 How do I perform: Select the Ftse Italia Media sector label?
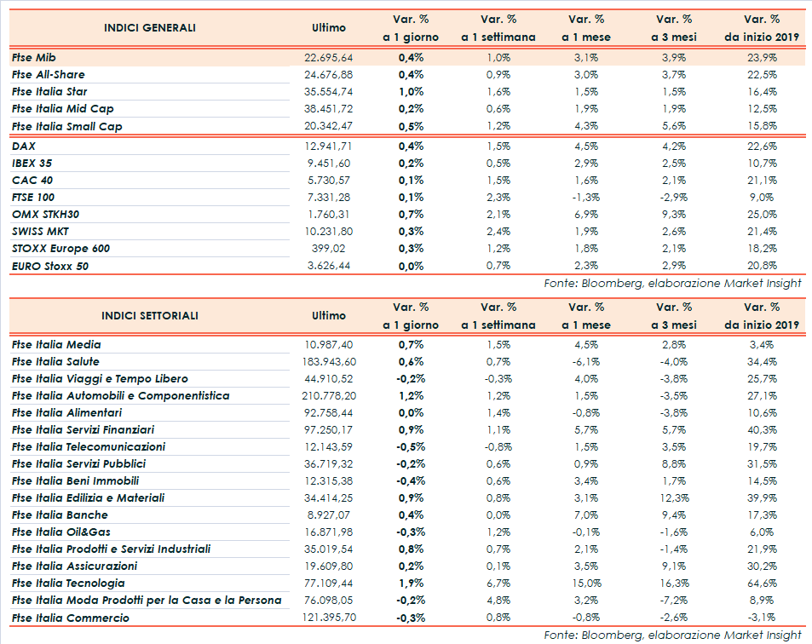[x=57, y=344]
